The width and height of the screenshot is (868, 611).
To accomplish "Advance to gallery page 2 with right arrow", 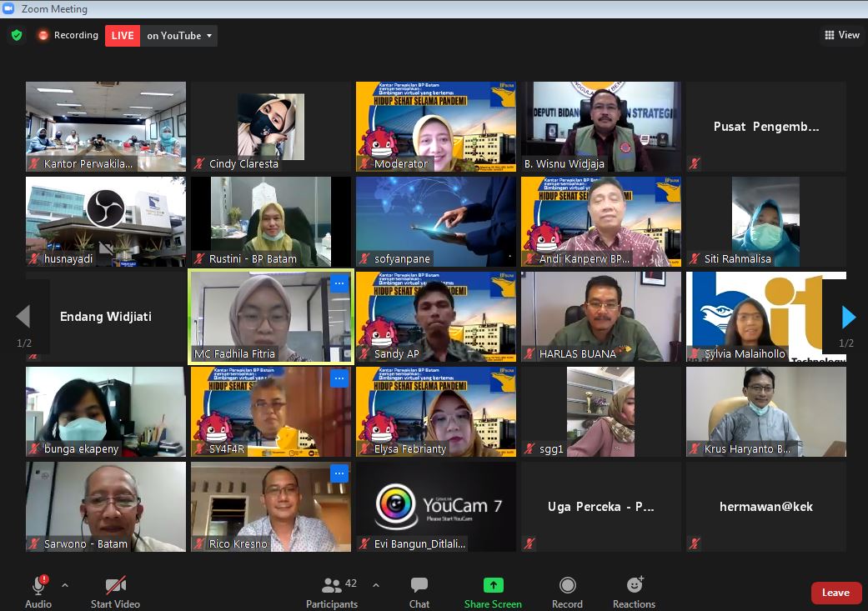I will 849,317.
